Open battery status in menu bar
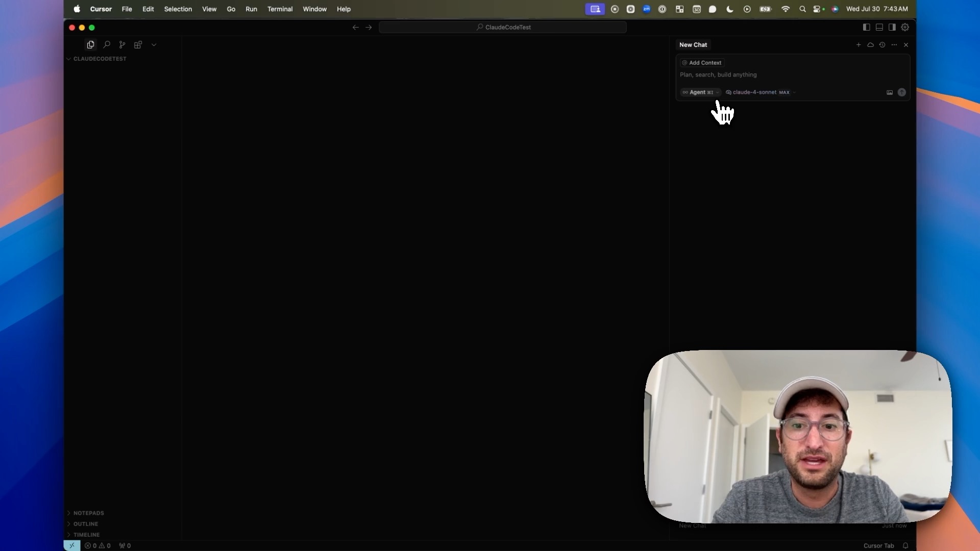This screenshot has width=980, height=551. 765,9
